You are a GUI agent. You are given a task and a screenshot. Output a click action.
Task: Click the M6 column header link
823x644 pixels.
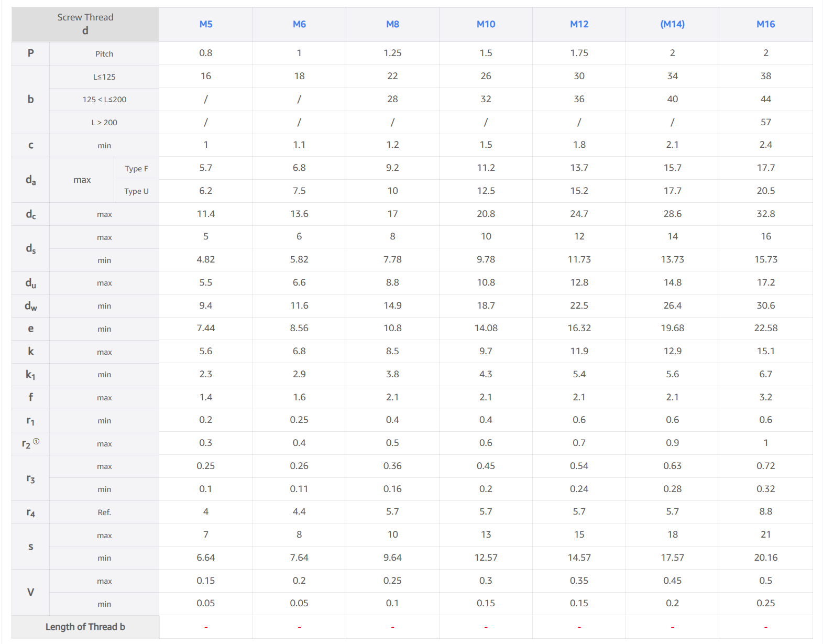[299, 24]
